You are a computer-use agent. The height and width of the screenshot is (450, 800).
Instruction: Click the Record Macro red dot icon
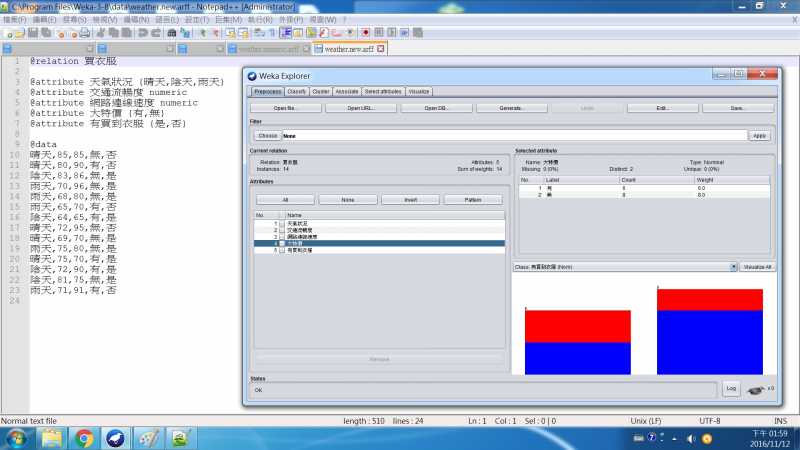pyautogui.click(x=365, y=33)
